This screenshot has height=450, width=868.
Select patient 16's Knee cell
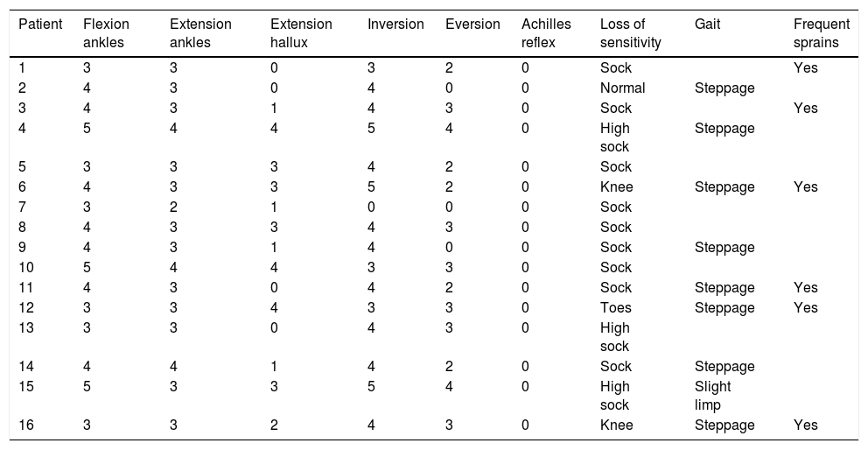pos(617,425)
